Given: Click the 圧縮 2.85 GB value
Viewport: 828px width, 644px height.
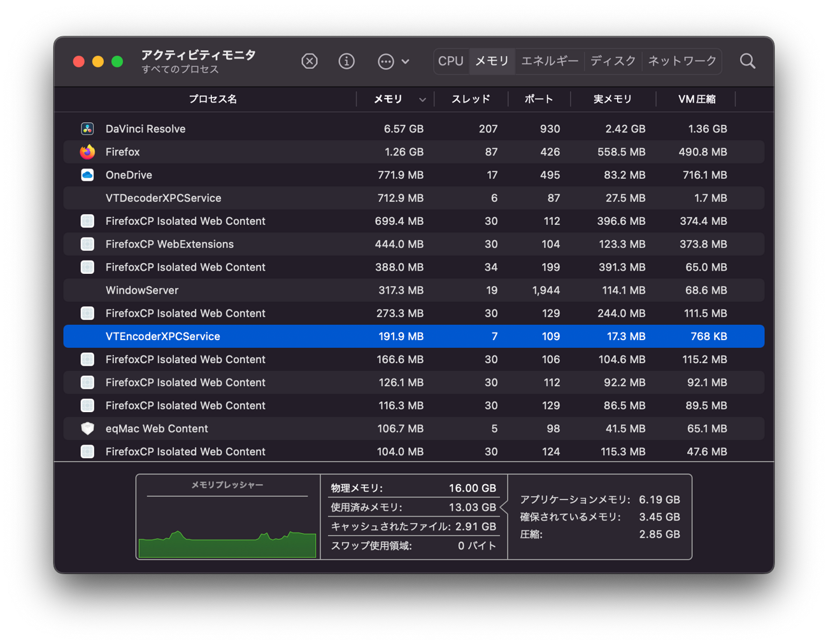Looking at the screenshot, I should [x=659, y=534].
